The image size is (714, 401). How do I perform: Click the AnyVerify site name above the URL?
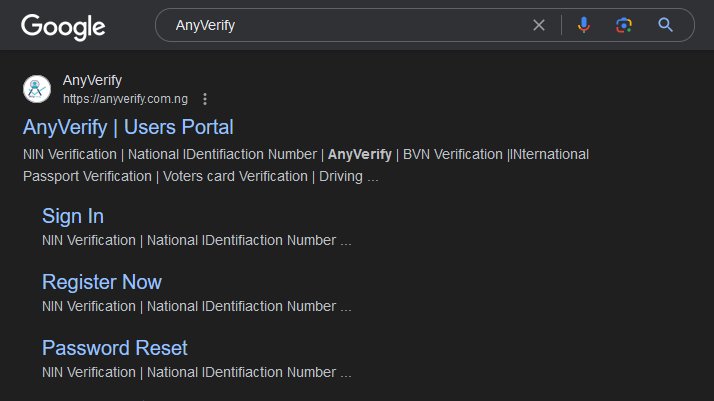pos(92,80)
